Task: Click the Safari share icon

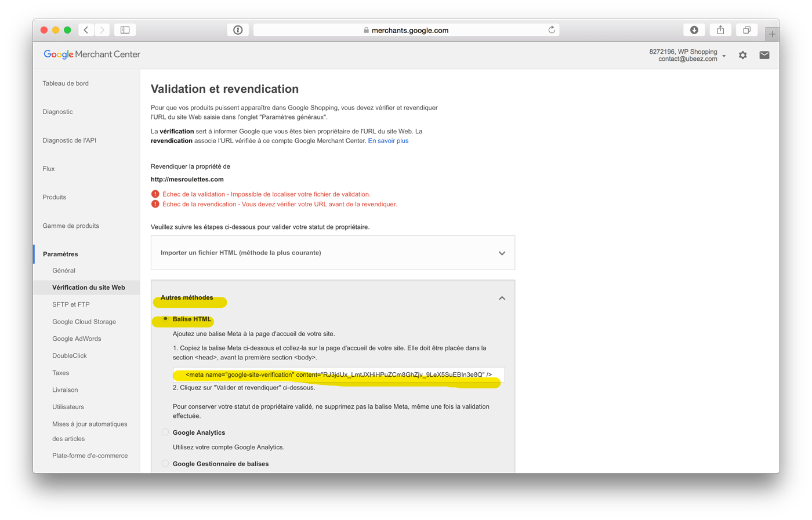Action: click(x=720, y=30)
